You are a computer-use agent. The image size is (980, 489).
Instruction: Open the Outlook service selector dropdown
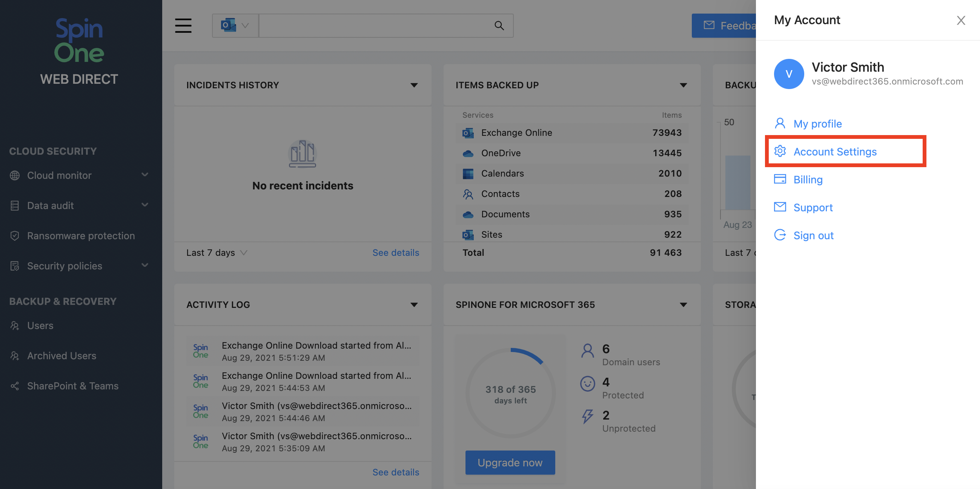coord(235,26)
